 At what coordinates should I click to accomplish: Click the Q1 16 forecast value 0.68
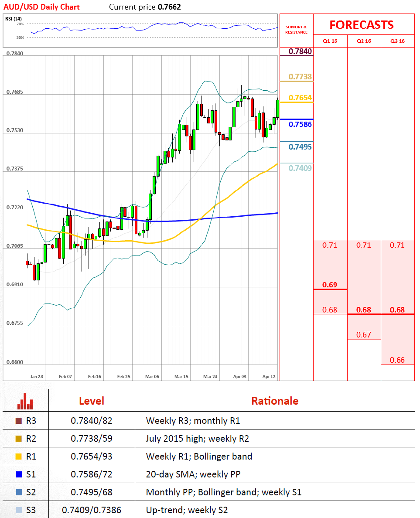pyautogui.click(x=330, y=310)
